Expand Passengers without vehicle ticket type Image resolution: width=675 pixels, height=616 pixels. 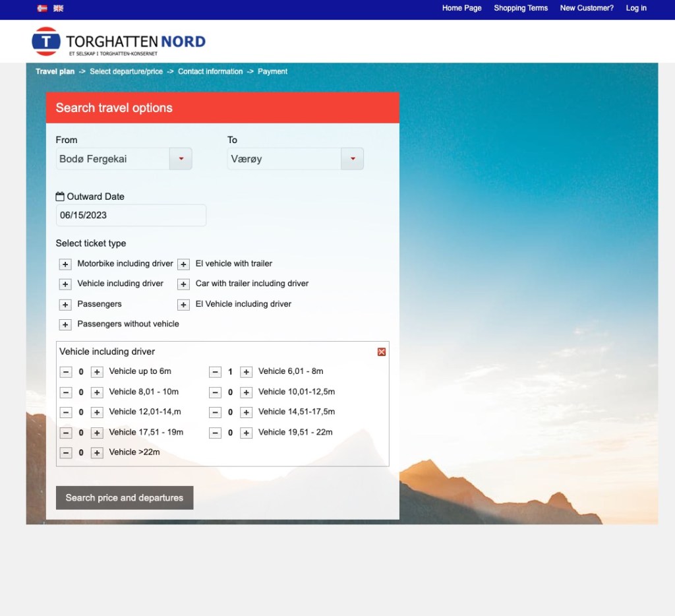point(65,325)
